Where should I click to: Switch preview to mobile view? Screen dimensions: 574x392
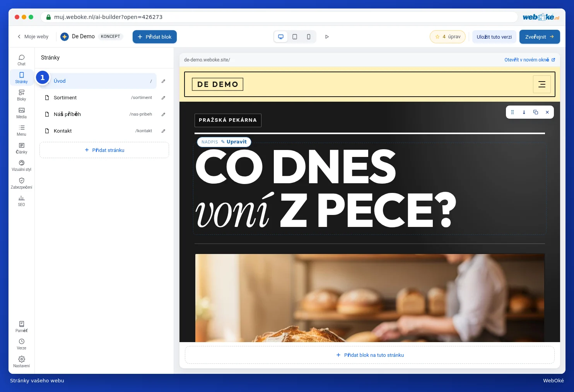point(309,37)
